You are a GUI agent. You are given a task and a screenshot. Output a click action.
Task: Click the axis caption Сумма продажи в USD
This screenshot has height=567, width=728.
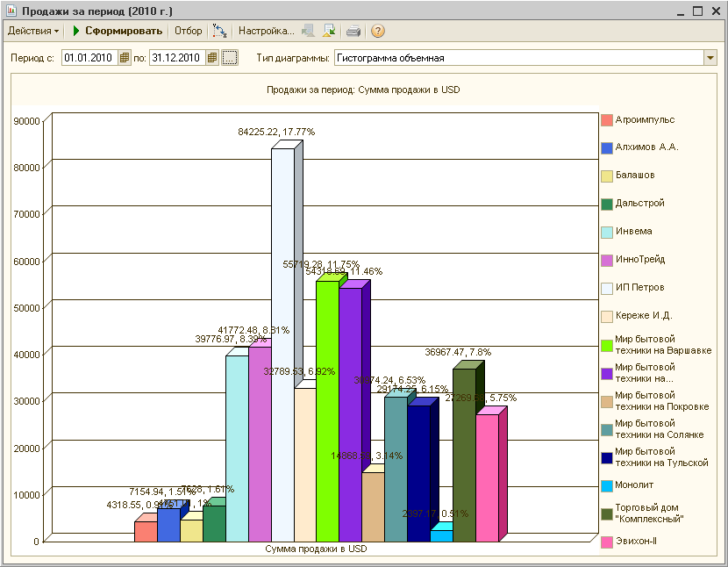click(x=316, y=549)
